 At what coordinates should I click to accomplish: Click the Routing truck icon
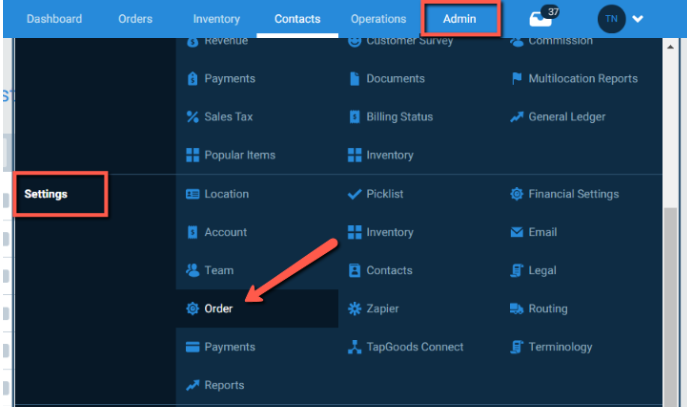(517, 308)
